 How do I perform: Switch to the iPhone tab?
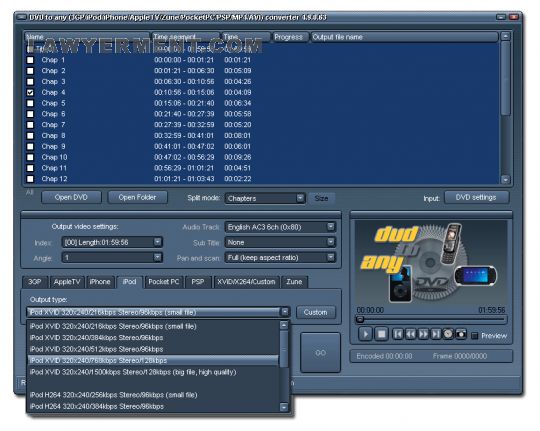[x=100, y=282]
